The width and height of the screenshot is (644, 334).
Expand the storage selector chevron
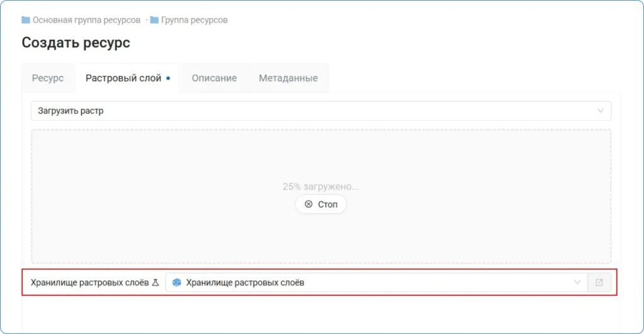[577, 282]
